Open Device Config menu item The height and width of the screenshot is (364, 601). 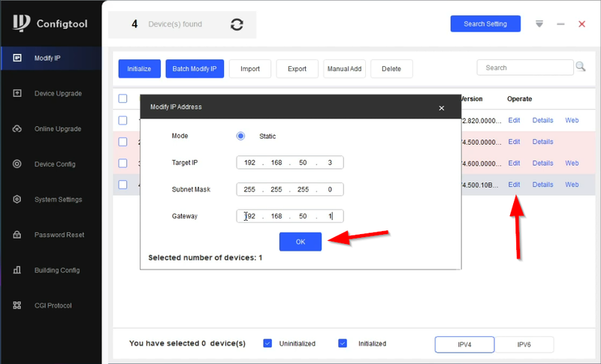[x=55, y=164]
